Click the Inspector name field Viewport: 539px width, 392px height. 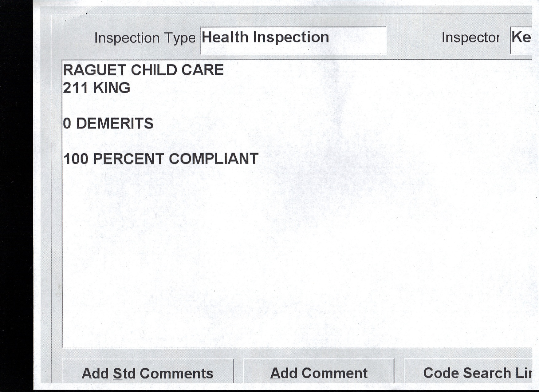(521, 40)
